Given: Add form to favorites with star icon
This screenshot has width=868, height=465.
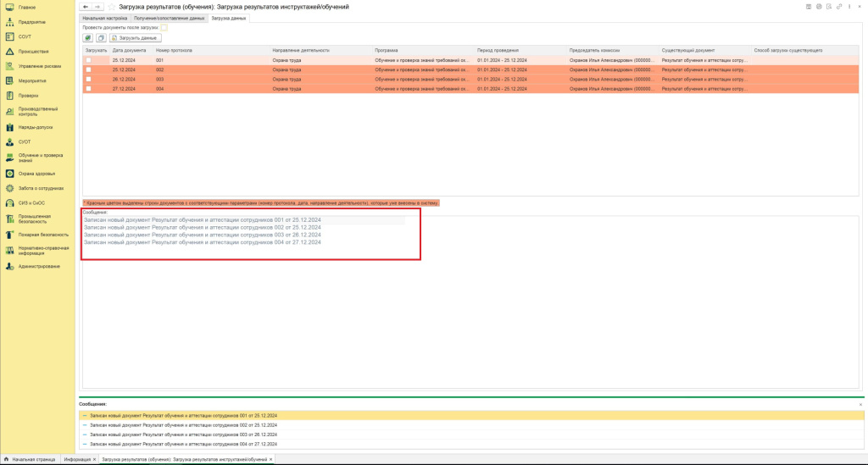Looking at the screenshot, I should click(111, 7).
